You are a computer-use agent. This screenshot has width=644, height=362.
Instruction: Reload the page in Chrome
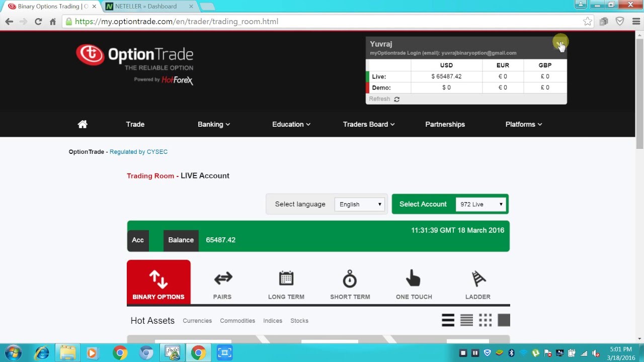coord(38,22)
